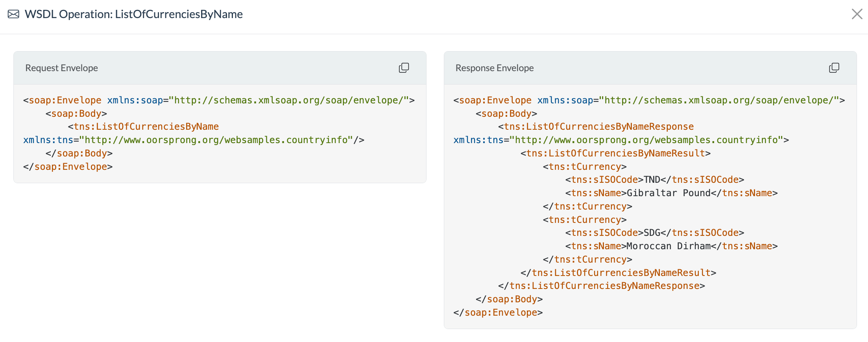868x342 pixels.
Task: Click the xmlsoap schema URL in the request
Action: pyautogui.click(x=288, y=100)
